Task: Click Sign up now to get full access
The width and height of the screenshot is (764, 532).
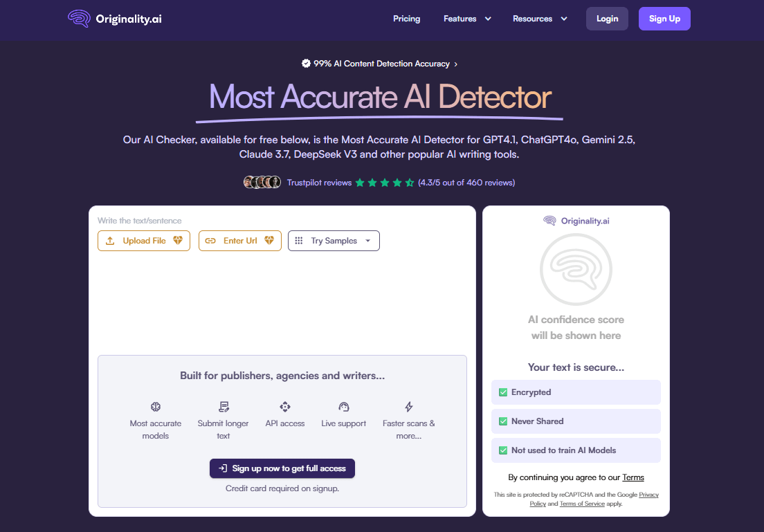Action: pyautogui.click(x=282, y=468)
